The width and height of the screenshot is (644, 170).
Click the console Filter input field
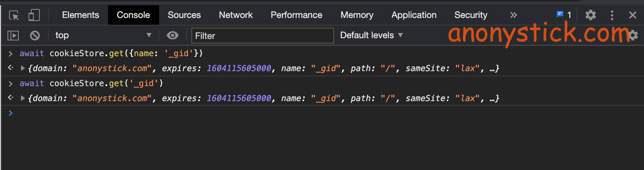pos(262,36)
